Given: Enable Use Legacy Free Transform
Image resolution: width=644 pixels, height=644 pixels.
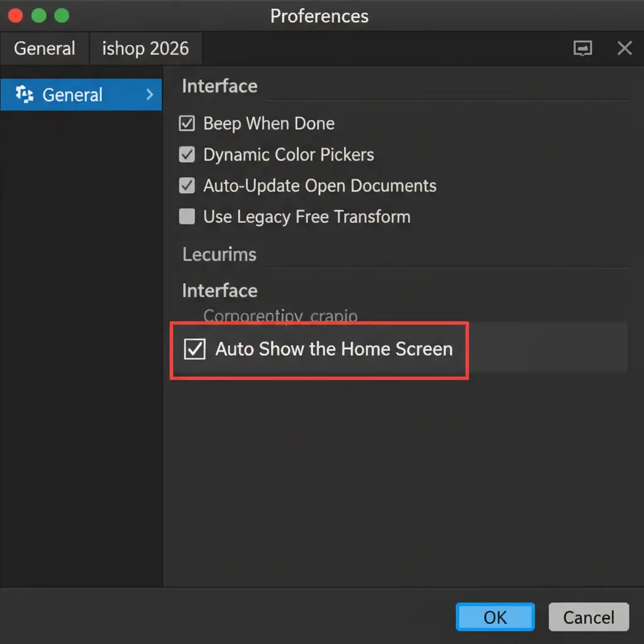Looking at the screenshot, I should (187, 217).
